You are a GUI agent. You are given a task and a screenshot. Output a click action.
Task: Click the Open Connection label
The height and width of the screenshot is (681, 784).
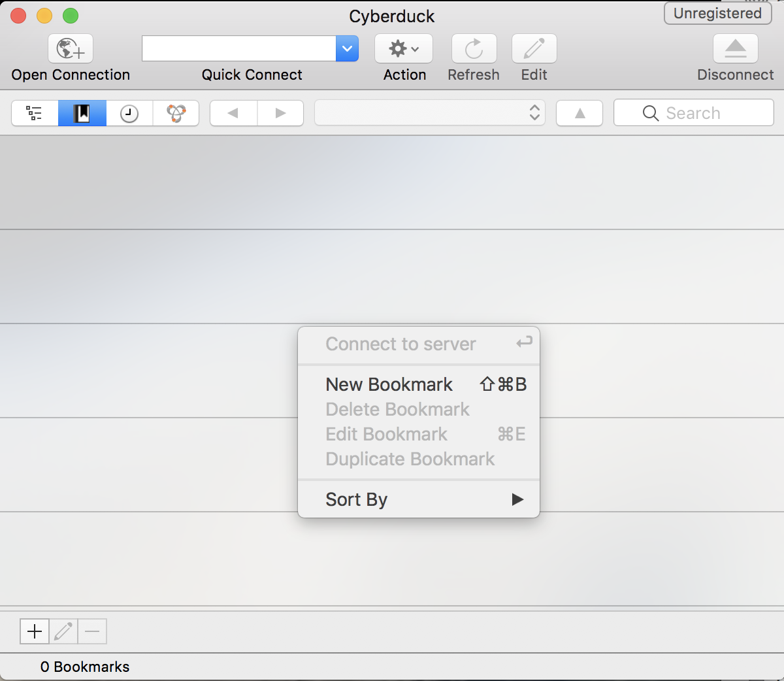pos(71,75)
